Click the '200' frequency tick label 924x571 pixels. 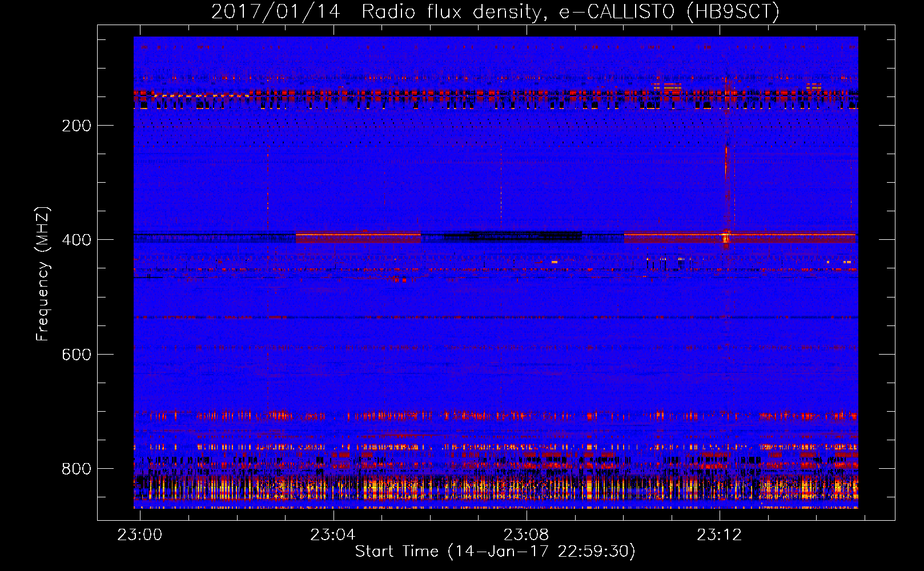(x=77, y=126)
